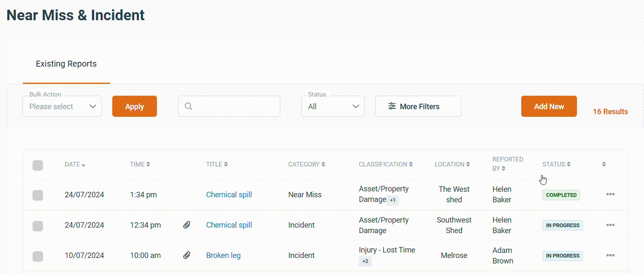The width and height of the screenshot is (644, 274).
Task: Check the box for 1:34 pm Chemical spill
Action: 38,195
